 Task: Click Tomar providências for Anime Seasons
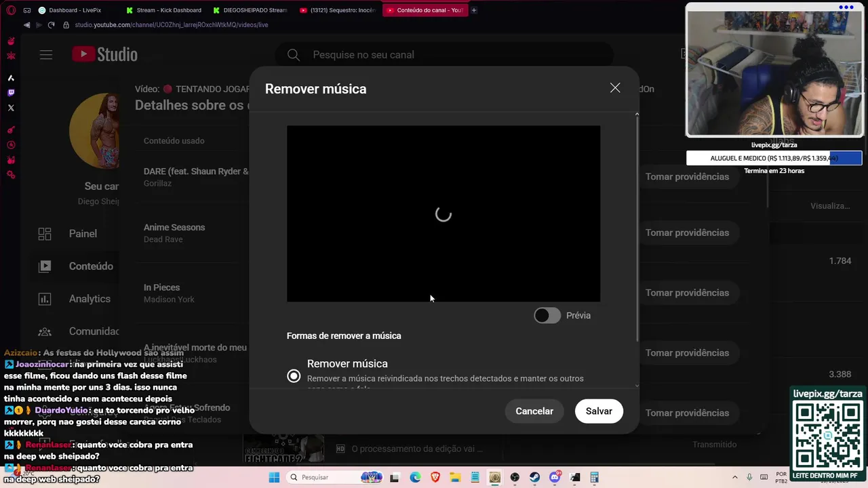click(687, 232)
